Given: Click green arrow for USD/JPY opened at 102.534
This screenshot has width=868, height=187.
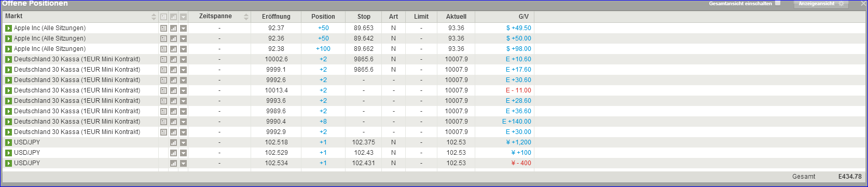Looking at the screenshot, I should tap(8, 163).
